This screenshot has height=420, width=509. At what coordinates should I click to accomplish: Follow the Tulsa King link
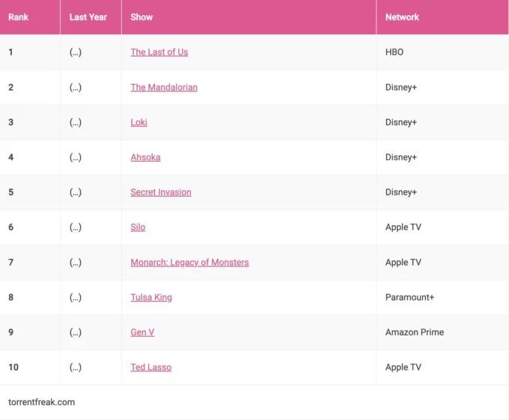click(x=151, y=297)
